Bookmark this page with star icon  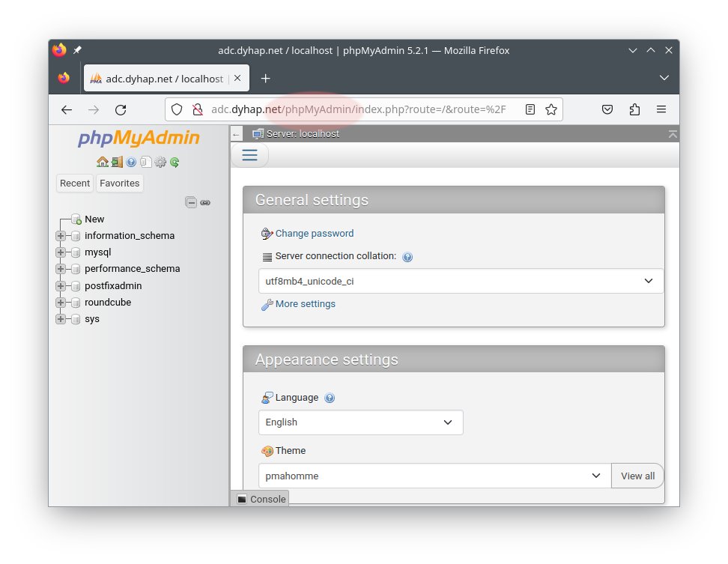click(x=551, y=109)
